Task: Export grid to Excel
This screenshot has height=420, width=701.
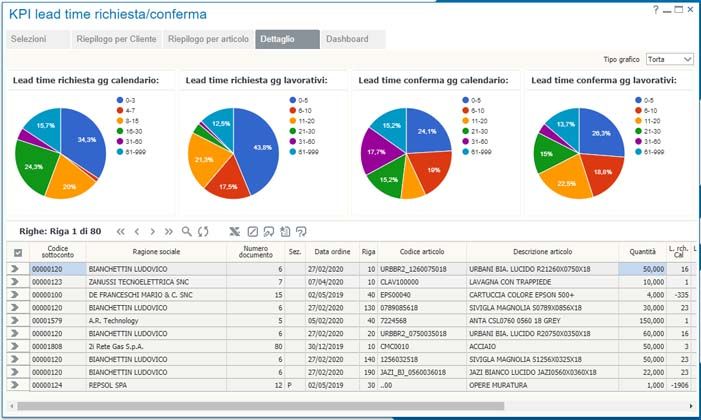Action: pyautogui.click(x=234, y=231)
